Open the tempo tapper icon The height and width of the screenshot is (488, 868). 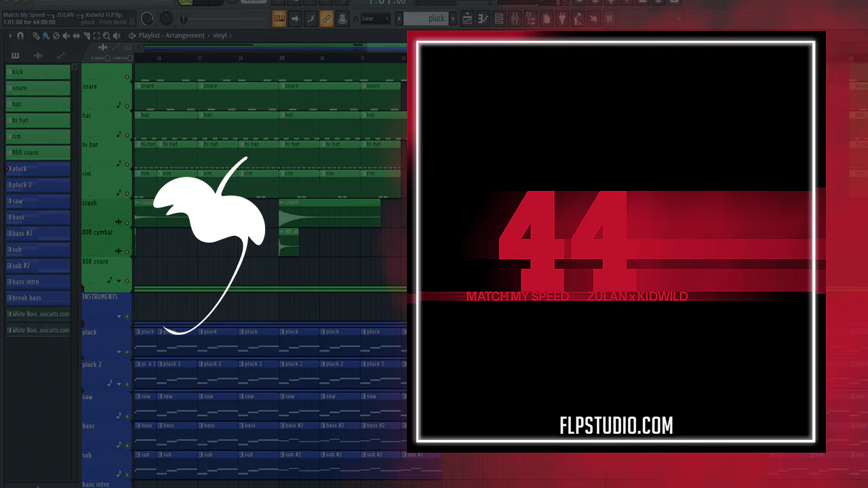point(578,19)
